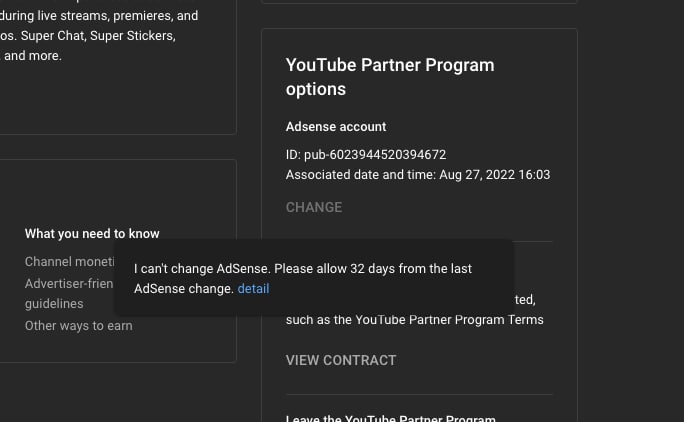684x422 pixels.
Task: Open the 'Channel moneti…' link under What you need to know
Action: coord(69,262)
